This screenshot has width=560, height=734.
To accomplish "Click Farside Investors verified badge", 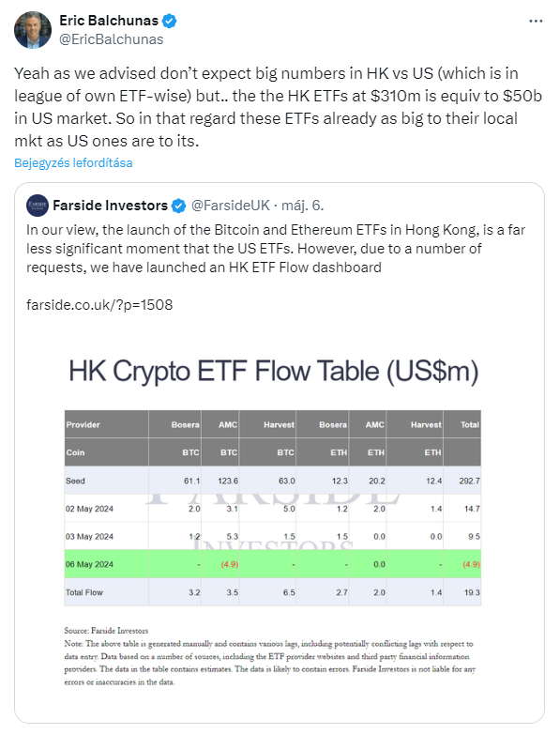I will click(179, 206).
